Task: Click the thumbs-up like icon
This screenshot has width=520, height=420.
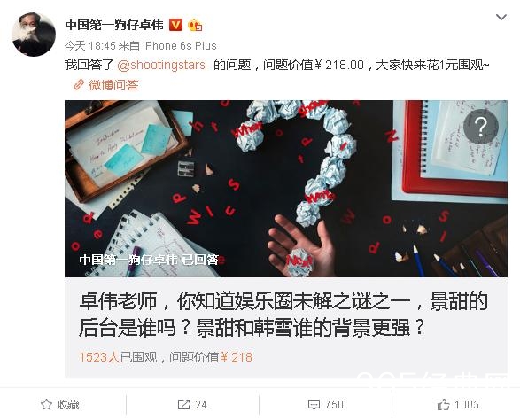Action: tap(444, 404)
